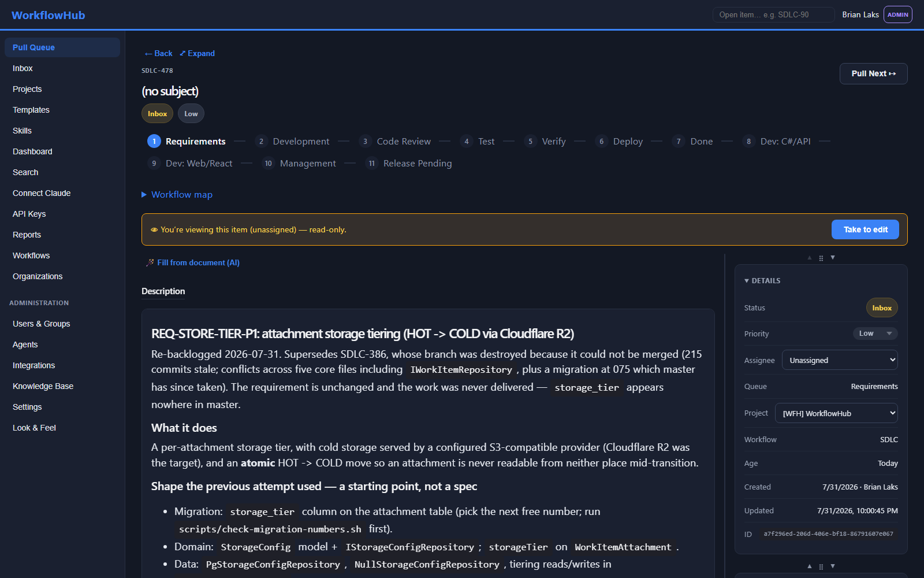Click the Open item search field
Viewport: 924px width, 578px height.
773,14
